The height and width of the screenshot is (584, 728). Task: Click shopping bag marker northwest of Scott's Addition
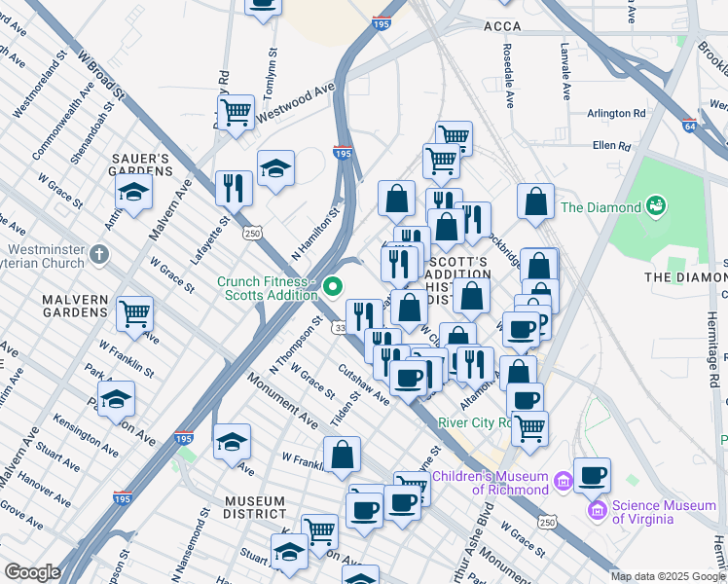click(396, 200)
